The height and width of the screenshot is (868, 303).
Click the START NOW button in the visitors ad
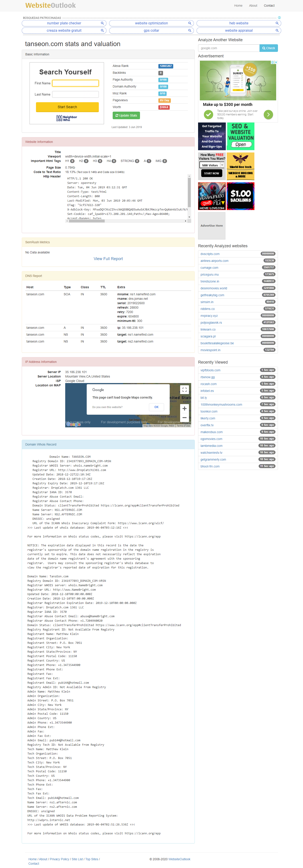tap(212, 173)
